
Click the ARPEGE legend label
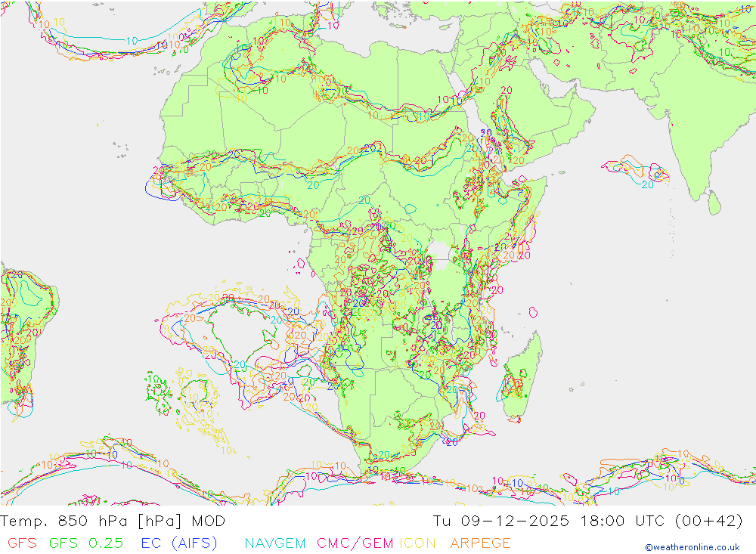coord(480,543)
